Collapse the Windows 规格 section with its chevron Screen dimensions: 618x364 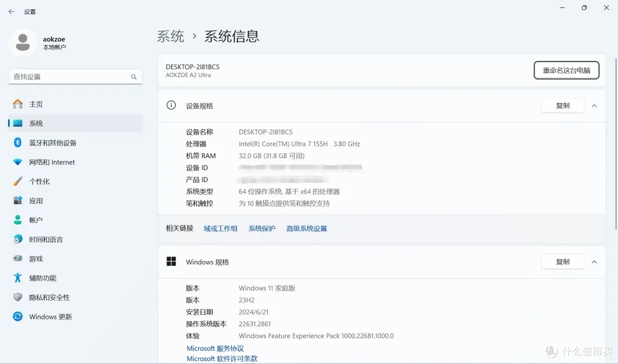(x=595, y=262)
